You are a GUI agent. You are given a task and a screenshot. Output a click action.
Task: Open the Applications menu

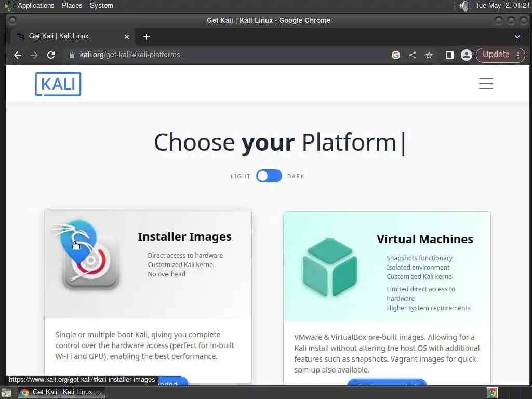[36, 6]
